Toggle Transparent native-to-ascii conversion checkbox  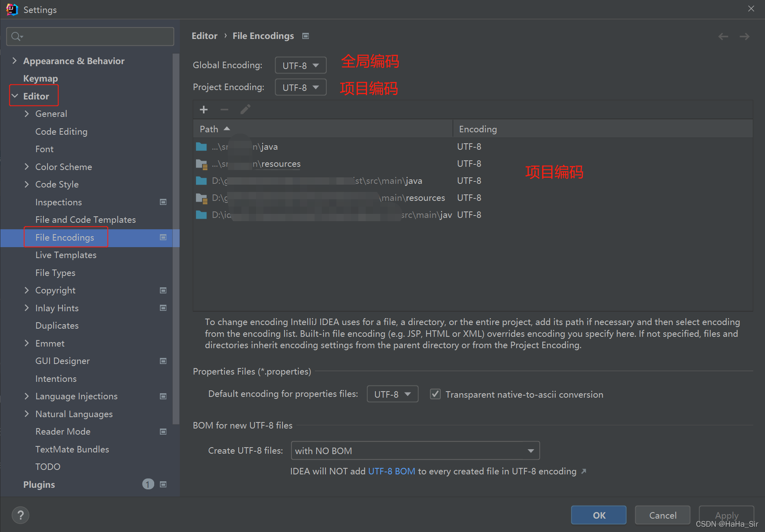[x=435, y=394]
